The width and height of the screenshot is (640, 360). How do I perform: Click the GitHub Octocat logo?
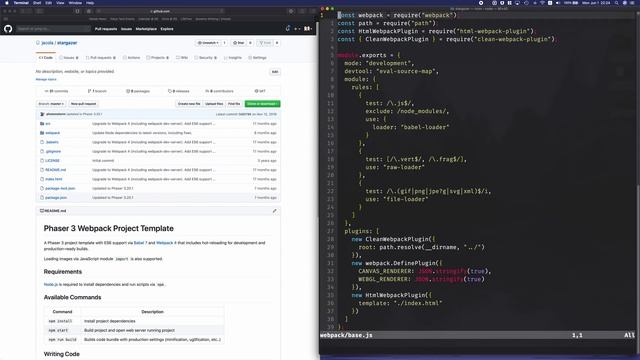point(8,29)
